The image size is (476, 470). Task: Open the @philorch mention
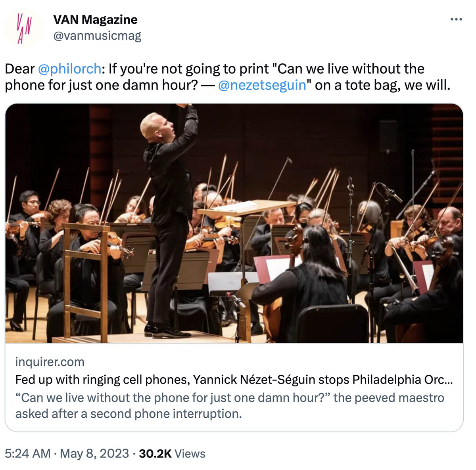(x=69, y=69)
